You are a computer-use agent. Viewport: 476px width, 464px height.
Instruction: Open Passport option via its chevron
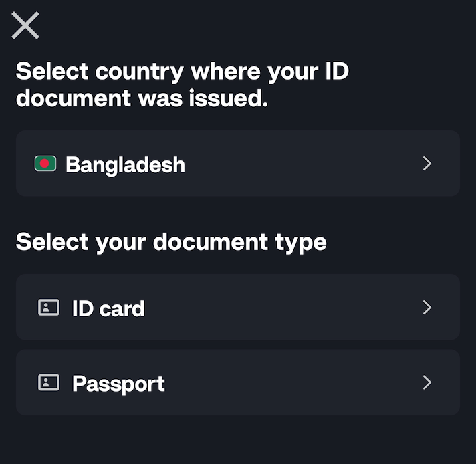[427, 382]
